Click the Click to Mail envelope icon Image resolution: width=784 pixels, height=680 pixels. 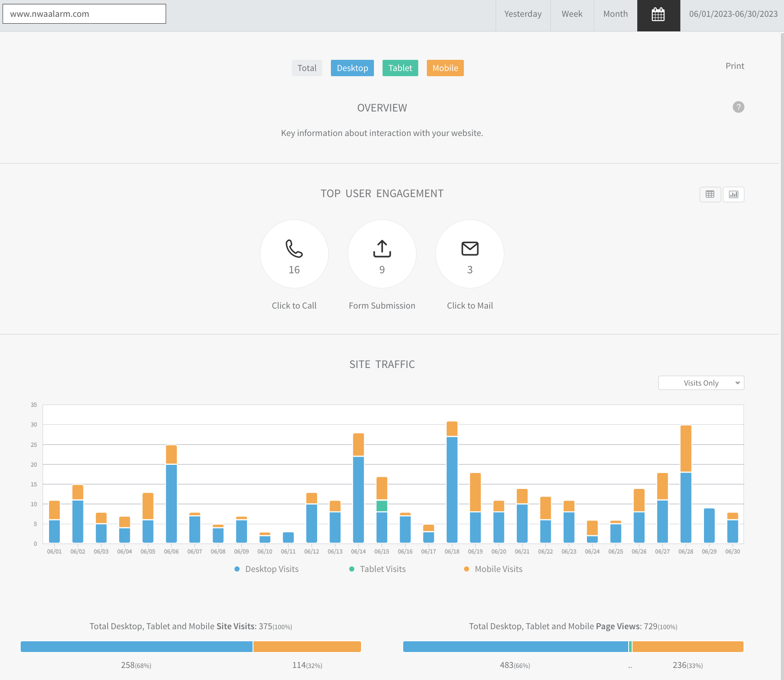click(470, 249)
